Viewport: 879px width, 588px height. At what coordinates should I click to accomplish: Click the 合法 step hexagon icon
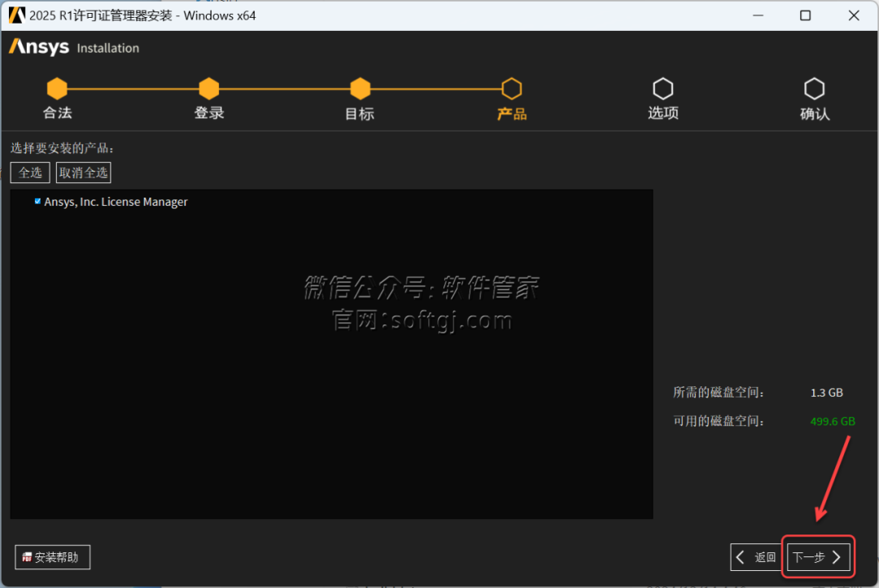click(x=57, y=89)
